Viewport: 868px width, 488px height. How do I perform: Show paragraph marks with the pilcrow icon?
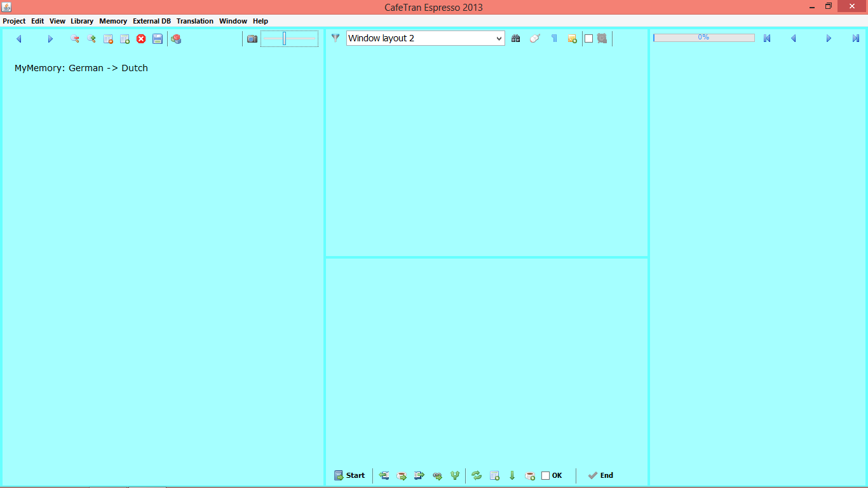(x=554, y=39)
